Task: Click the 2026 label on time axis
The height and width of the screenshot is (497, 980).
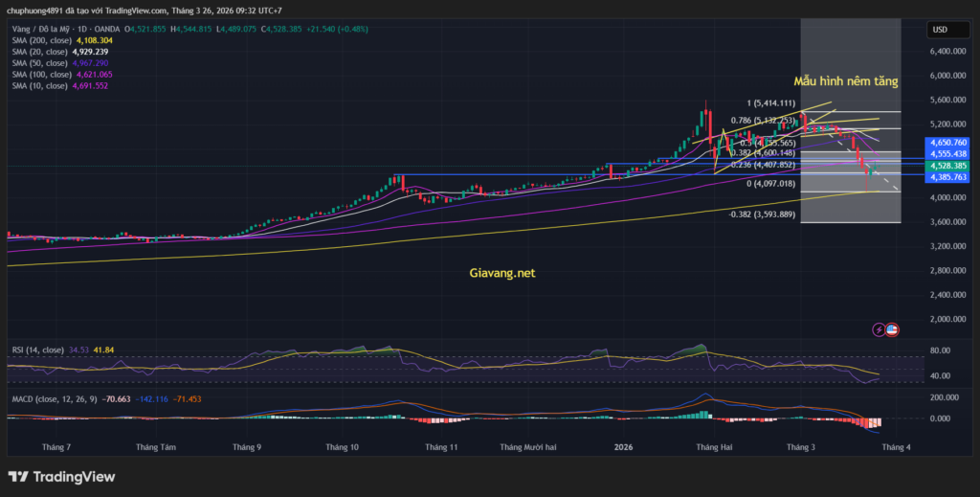Action: (623, 447)
